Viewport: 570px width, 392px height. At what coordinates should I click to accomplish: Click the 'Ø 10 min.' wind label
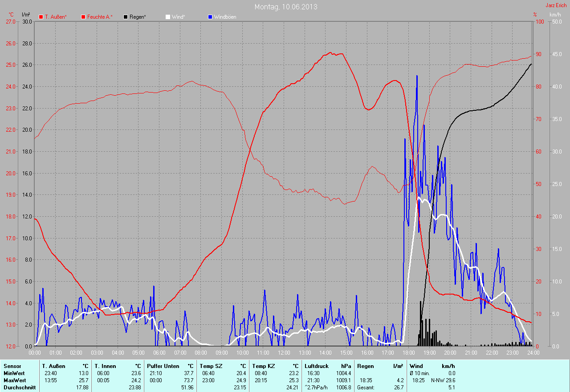click(420, 373)
